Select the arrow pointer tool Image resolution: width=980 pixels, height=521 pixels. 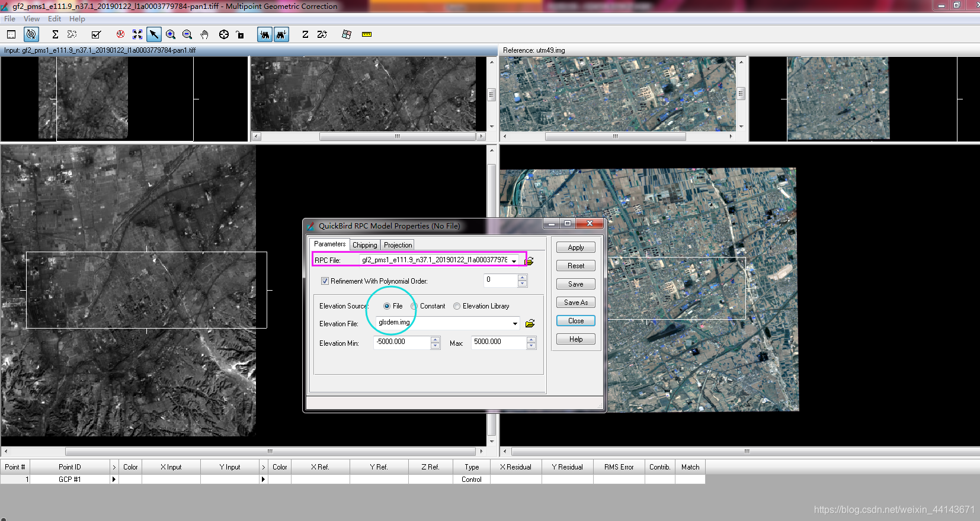tap(154, 34)
